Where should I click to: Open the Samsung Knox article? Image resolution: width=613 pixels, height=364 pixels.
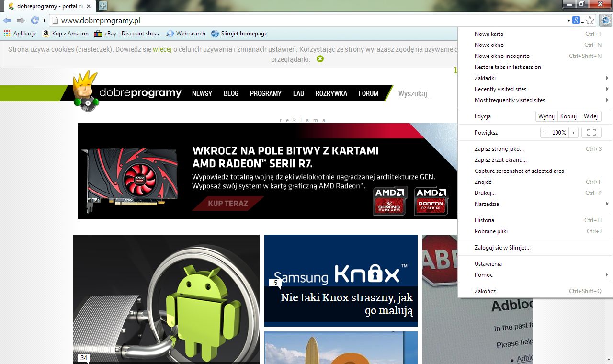pos(341,280)
